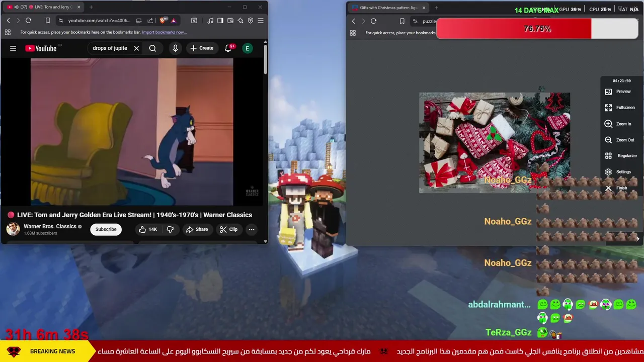Clear the YouTube search text
This screenshot has height=362, width=644.
pyautogui.click(x=136, y=48)
